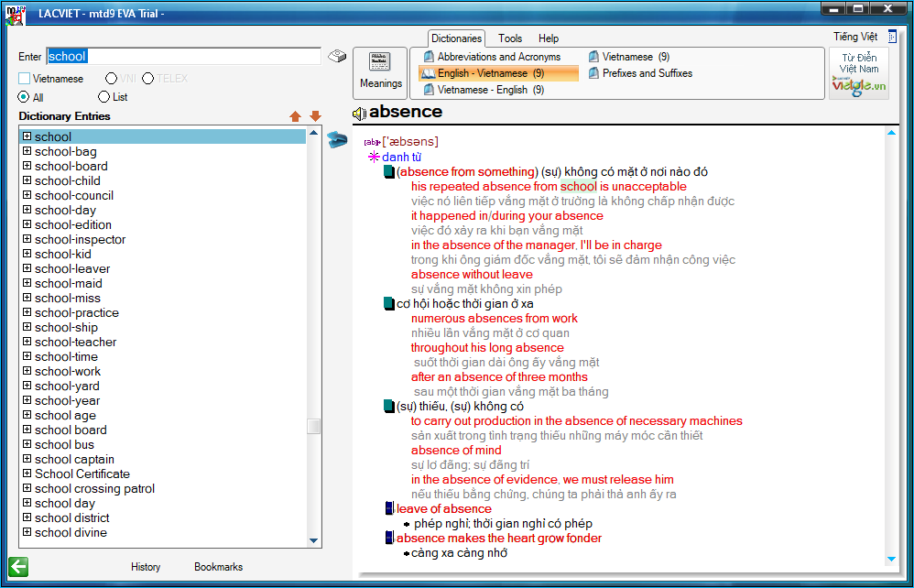Expand the School Certificate entry
914x588 pixels.
[27, 474]
